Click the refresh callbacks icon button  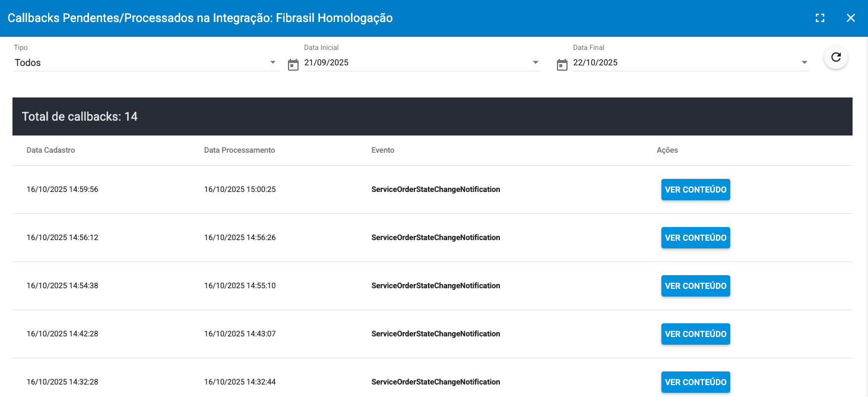point(836,58)
